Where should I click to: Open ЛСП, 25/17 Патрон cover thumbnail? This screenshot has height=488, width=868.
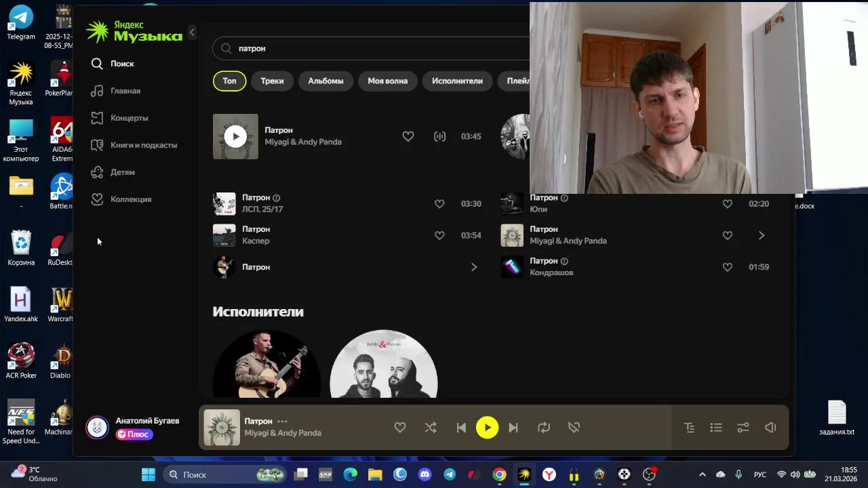click(224, 204)
